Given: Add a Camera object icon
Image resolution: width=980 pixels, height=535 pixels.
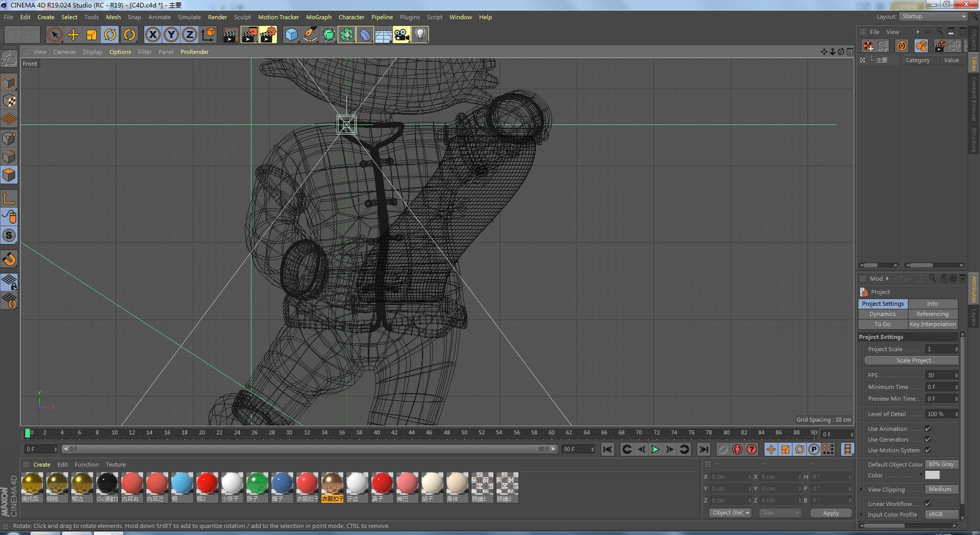Looking at the screenshot, I should (402, 35).
